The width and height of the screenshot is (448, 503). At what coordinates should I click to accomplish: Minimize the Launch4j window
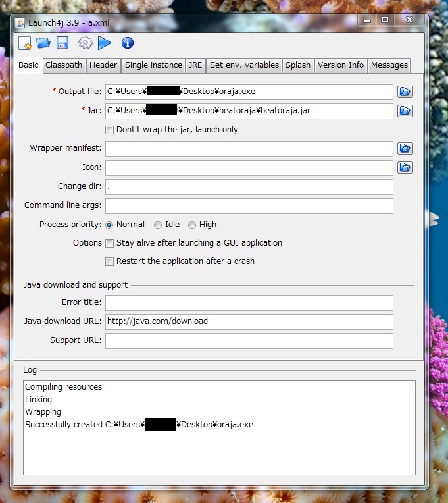(367, 20)
